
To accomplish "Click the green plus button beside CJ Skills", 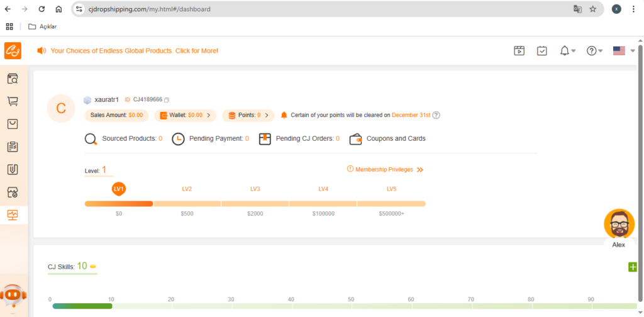I will [x=633, y=267].
